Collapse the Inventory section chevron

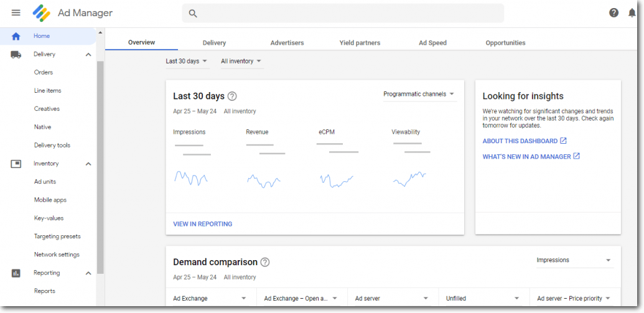(88, 164)
